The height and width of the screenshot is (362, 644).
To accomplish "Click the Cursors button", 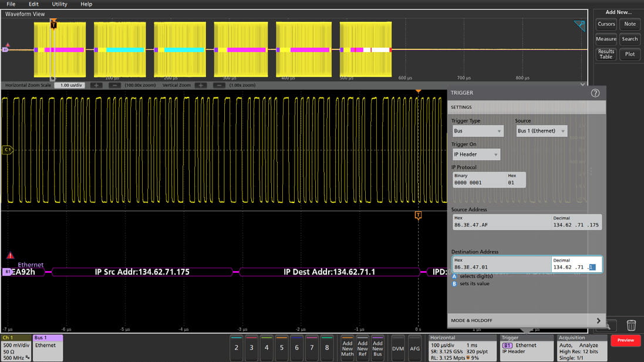I will pyautogui.click(x=606, y=24).
